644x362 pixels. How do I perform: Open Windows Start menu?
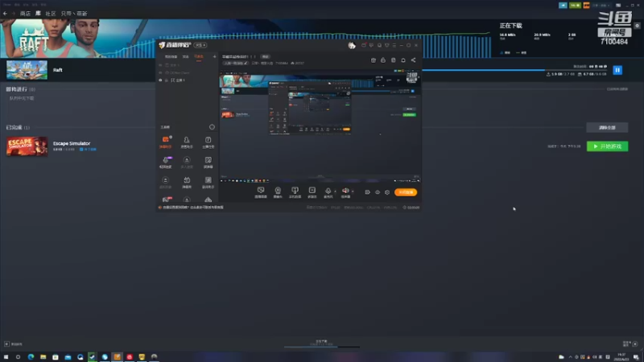(x=6, y=357)
